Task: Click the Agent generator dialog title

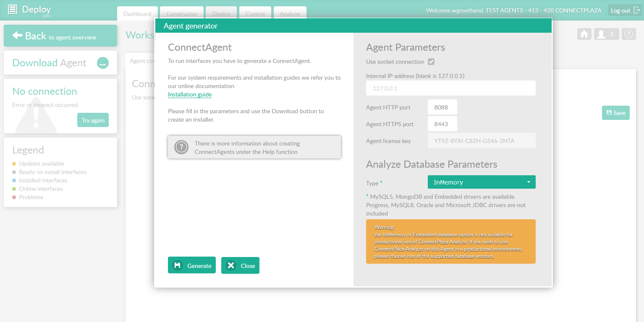Action: click(x=191, y=26)
